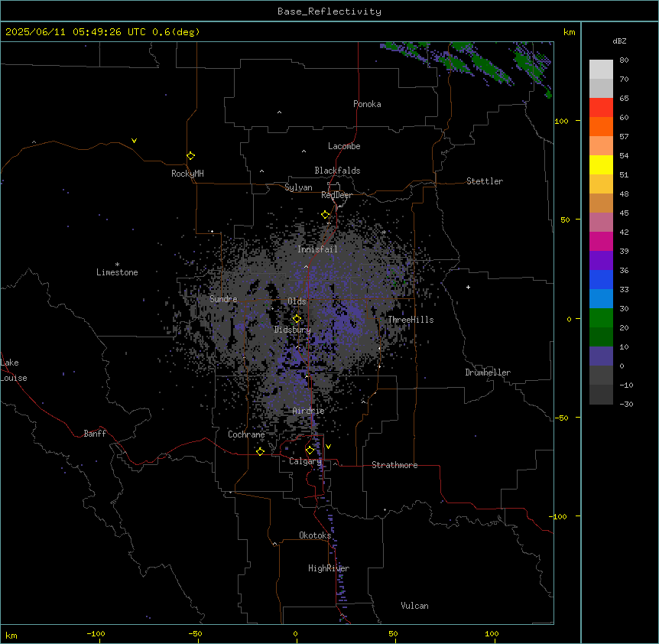Select the bright yellow 54–51 dBZ swatch

(601, 164)
